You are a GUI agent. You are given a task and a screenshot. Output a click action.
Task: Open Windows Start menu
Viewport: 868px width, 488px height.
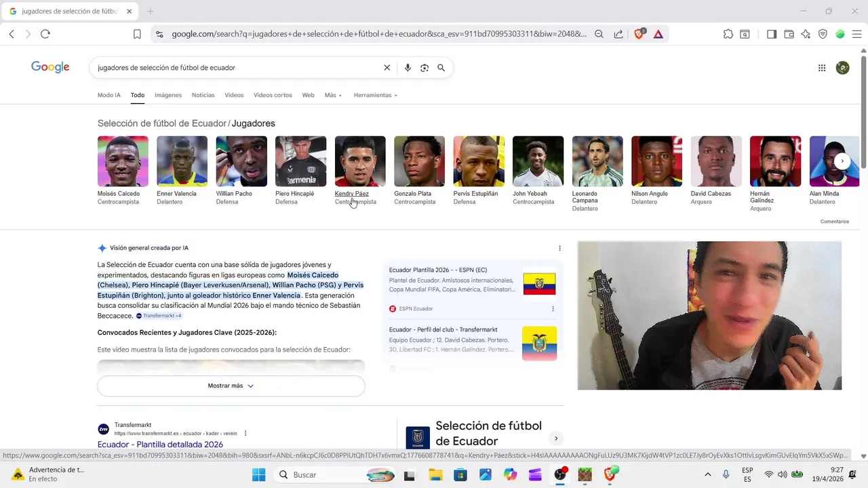tap(259, 474)
